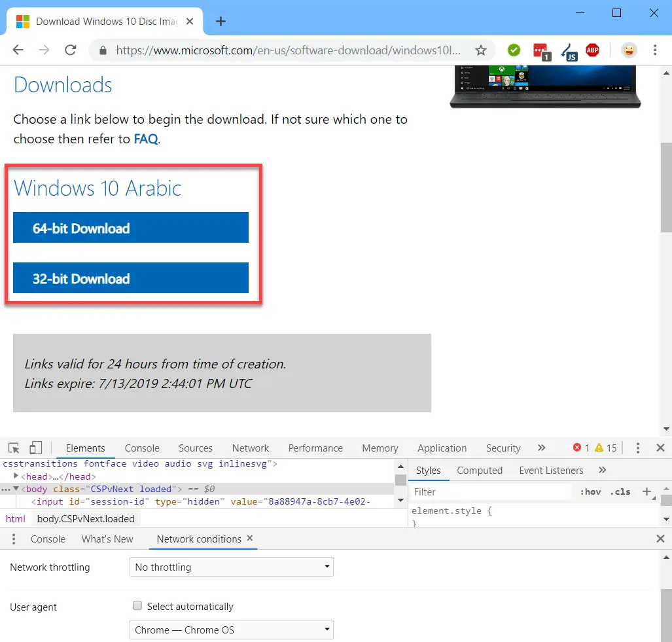Viewport: 672px width, 642px height.
Task: Click the styles Filter field
Action: pos(490,491)
